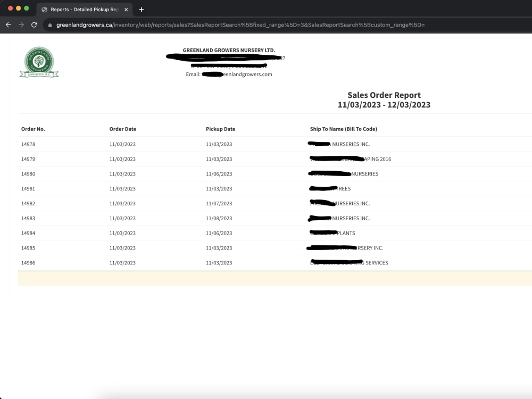The image size is (532, 399).
Task: Click pickup date 11/07/2023 of order 14982
Action: tap(219, 204)
